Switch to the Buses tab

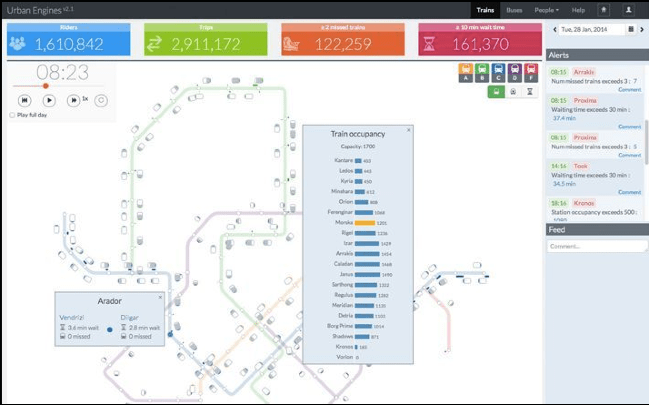514,10
